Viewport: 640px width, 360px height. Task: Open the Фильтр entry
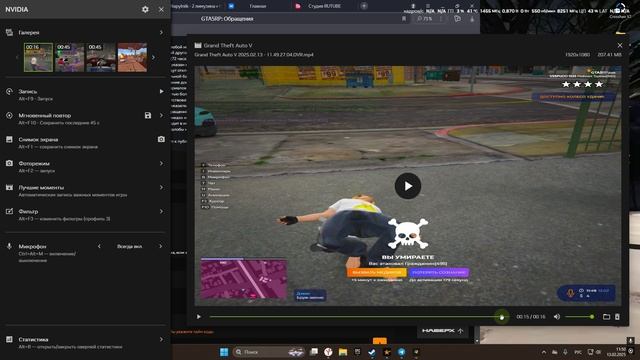point(85,215)
